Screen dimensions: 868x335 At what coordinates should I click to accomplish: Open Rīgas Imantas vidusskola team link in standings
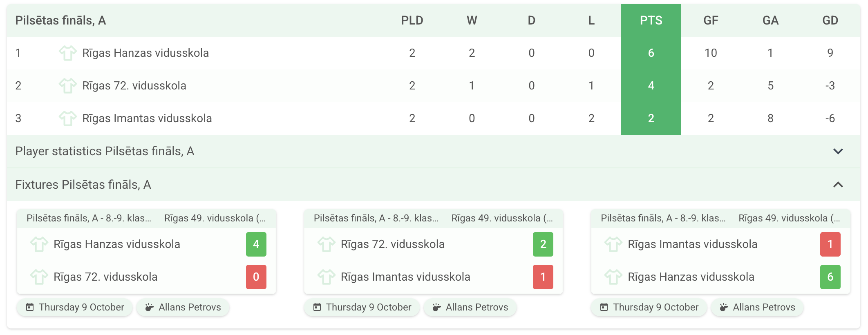point(147,118)
